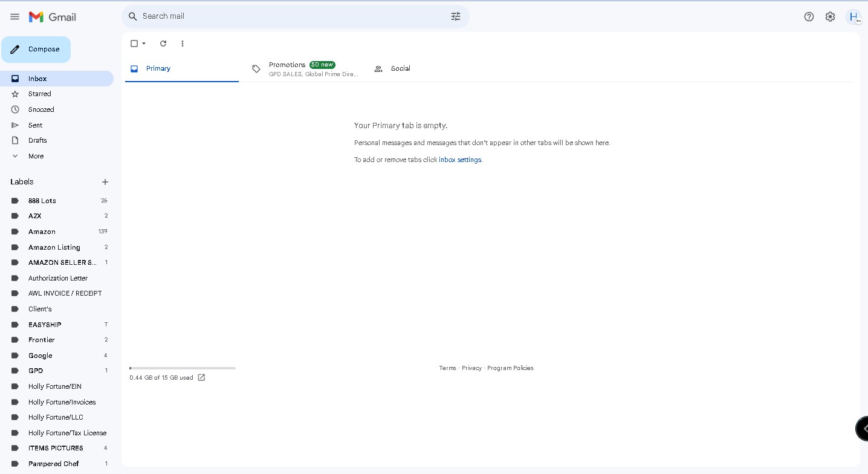
Task: Open the Inbox folder
Action: coord(57,79)
